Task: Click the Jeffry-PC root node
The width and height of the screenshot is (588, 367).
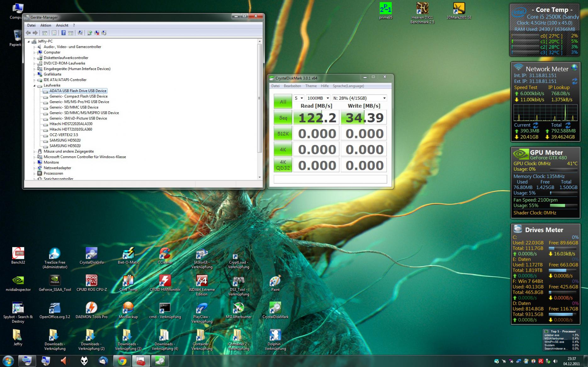Action: [45, 41]
